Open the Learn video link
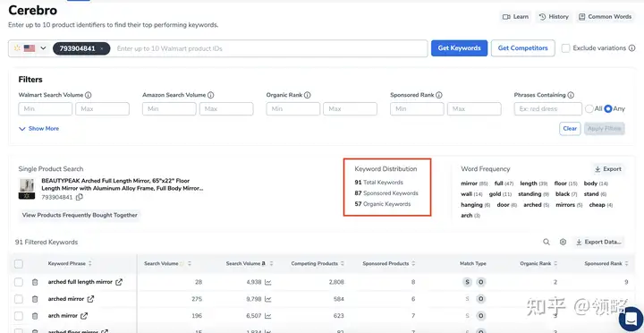Image resolution: width=644 pixels, height=333 pixels. click(515, 17)
